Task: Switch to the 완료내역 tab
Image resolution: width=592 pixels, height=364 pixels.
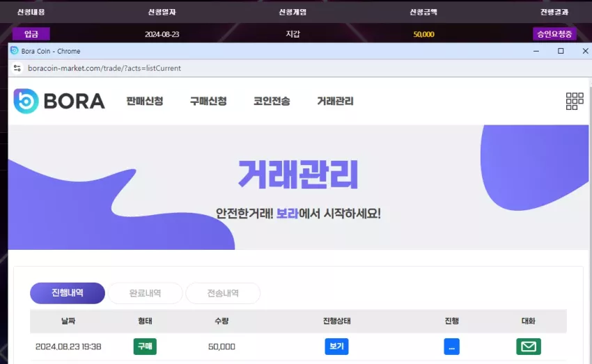Action: coord(146,293)
